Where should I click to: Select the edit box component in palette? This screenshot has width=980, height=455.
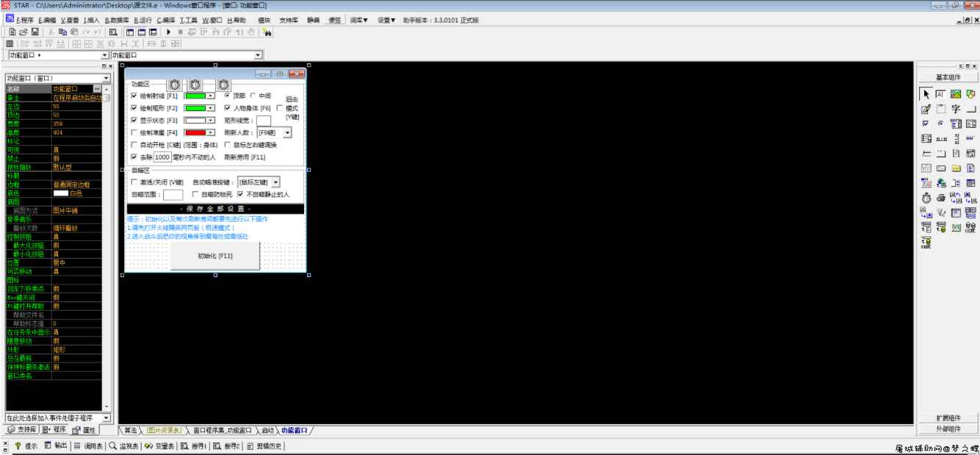tap(926, 109)
